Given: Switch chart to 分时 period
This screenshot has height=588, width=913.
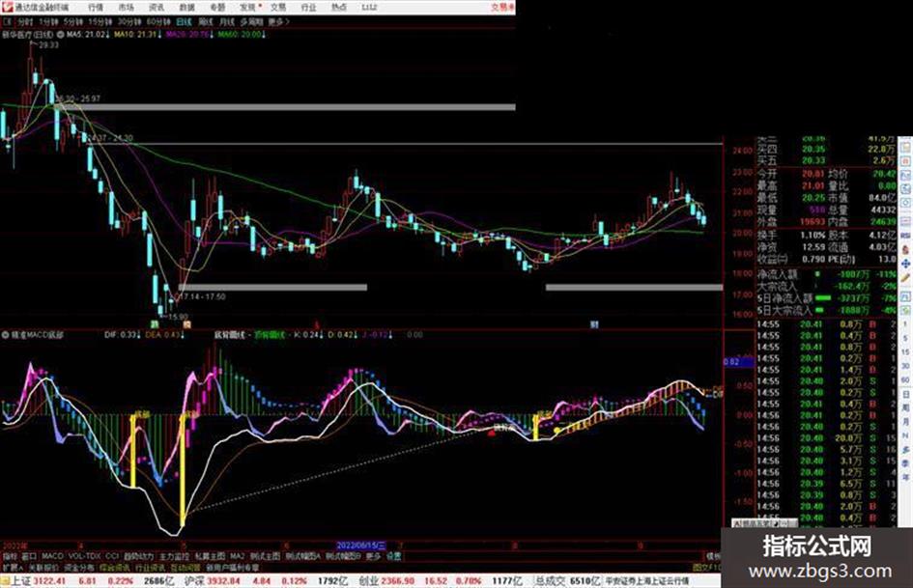Looking at the screenshot, I should 24,22.
